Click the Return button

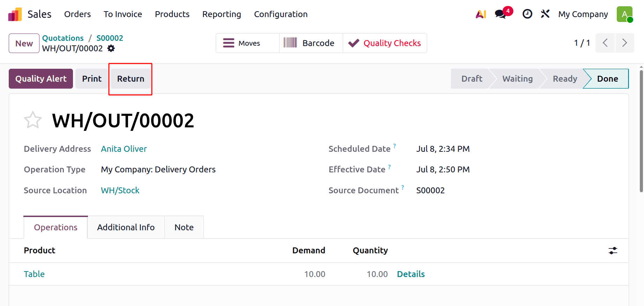tap(131, 79)
